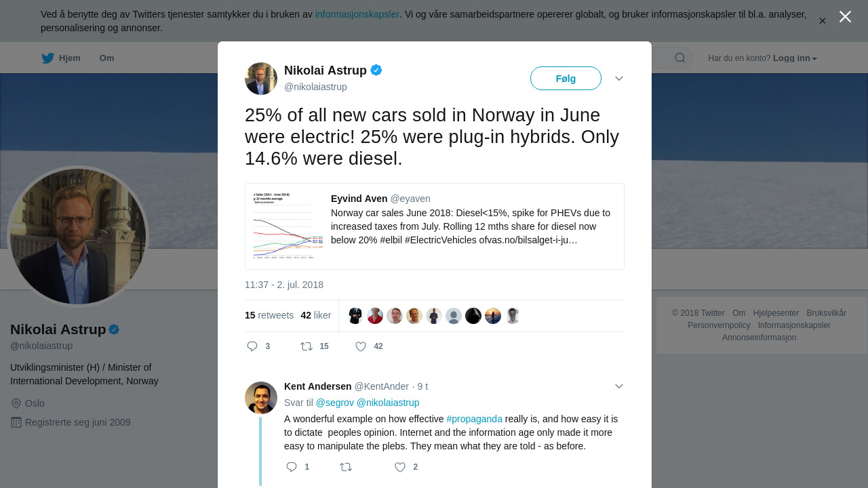Open the Logg inn dropdown
This screenshot has width=868, height=488.
795,58
